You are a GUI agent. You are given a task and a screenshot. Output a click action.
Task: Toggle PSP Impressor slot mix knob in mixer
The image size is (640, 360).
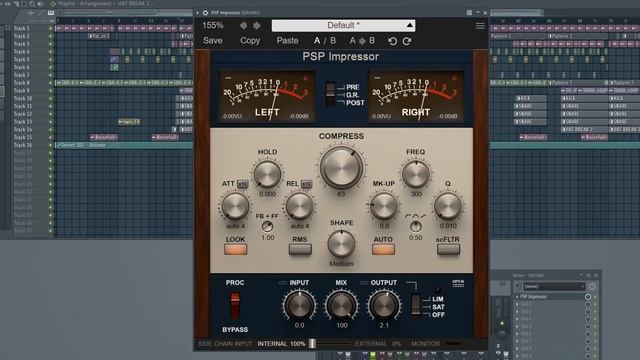(x=588, y=297)
